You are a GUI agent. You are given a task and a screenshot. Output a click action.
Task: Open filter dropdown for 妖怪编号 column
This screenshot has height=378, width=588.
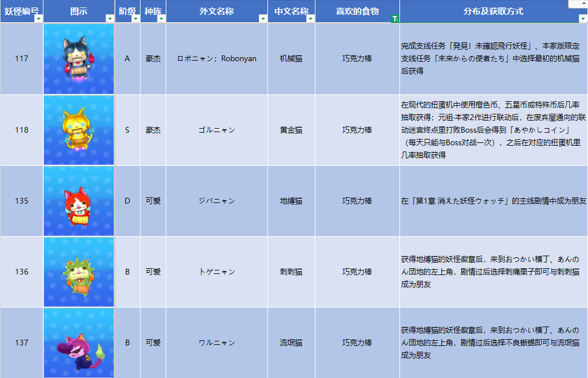click(38, 19)
